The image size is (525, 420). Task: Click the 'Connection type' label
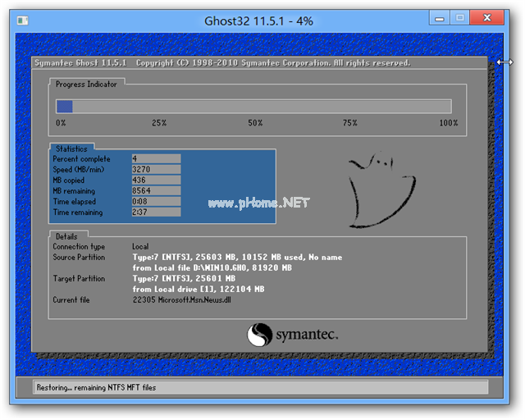tap(79, 247)
